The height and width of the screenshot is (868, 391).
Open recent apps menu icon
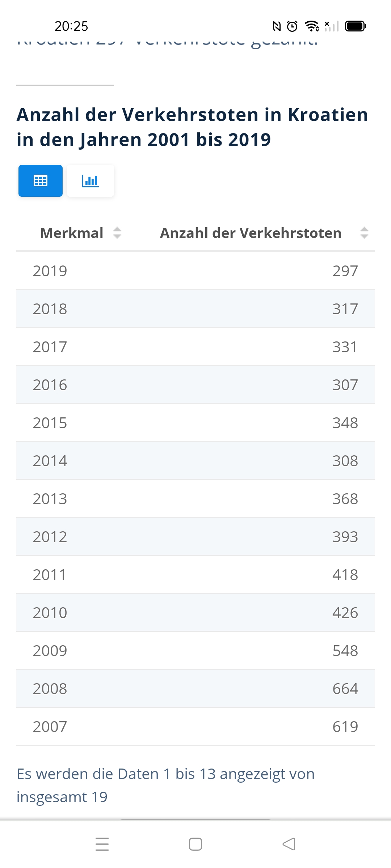102,844
